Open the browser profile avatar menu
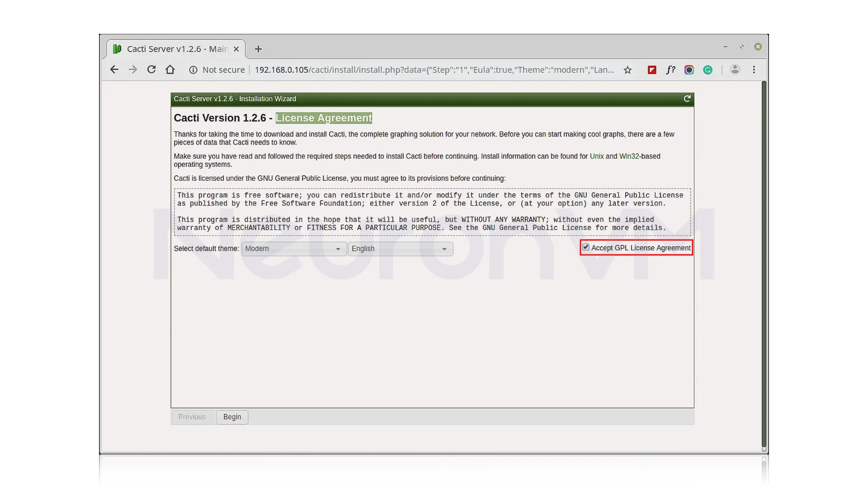Screen dimensions: 868x488 735,70
